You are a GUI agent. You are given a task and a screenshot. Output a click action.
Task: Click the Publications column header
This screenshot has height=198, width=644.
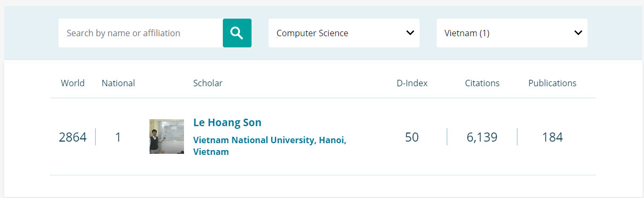click(553, 83)
